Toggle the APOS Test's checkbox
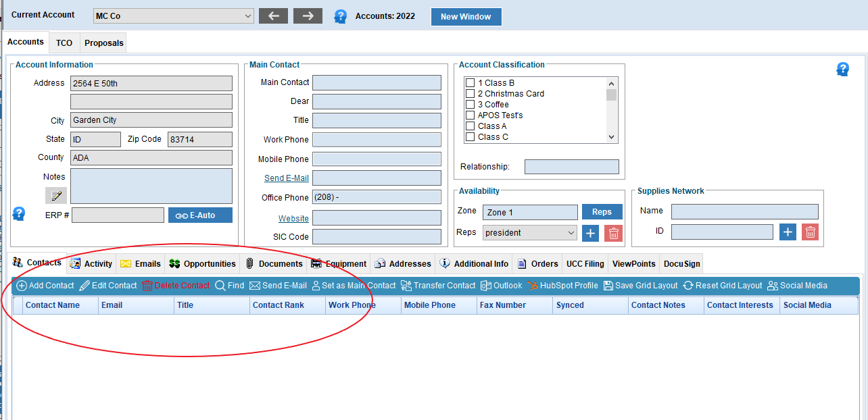 [x=470, y=115]
